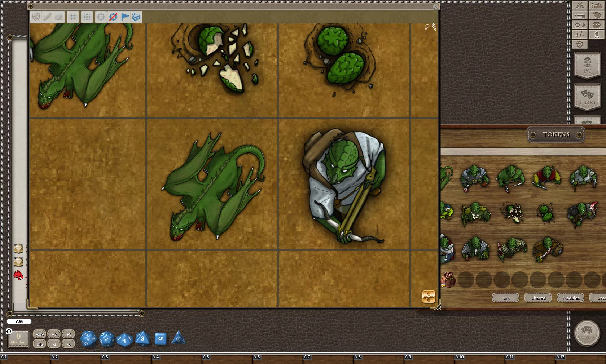Click the Tokens panel title
This screenshot has width=606, height=364.
point(556,134)
